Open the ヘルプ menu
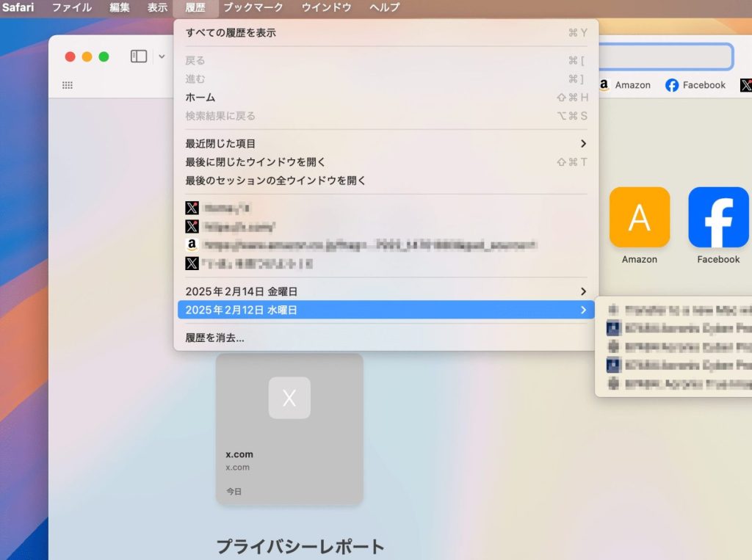Image resolution: width=752 pixels, height=560 pixels. tap(384, 7)
